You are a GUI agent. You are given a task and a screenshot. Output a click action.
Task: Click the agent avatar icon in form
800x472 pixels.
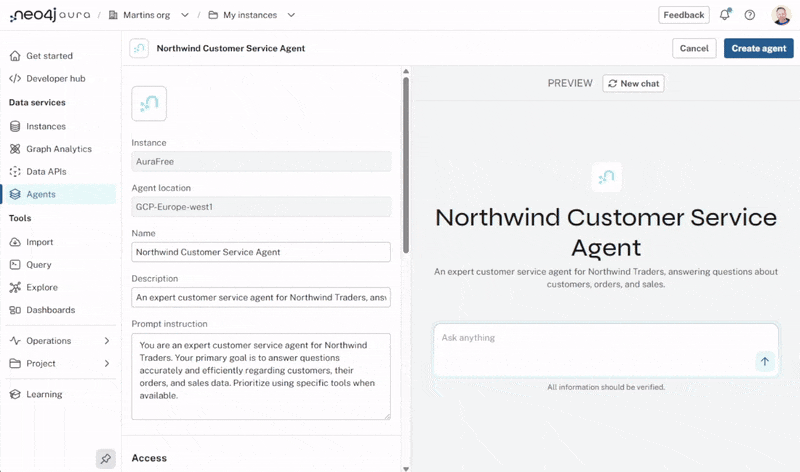pos(149,103)
